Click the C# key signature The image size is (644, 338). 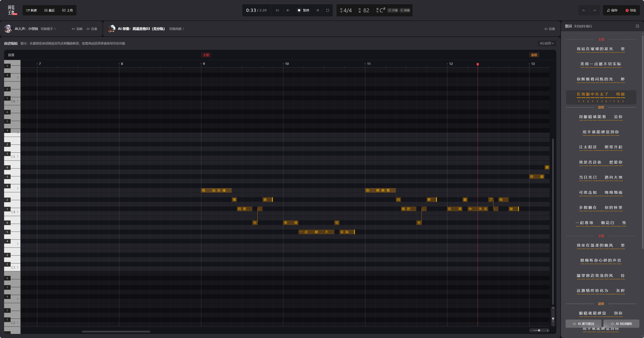(383, 10)
